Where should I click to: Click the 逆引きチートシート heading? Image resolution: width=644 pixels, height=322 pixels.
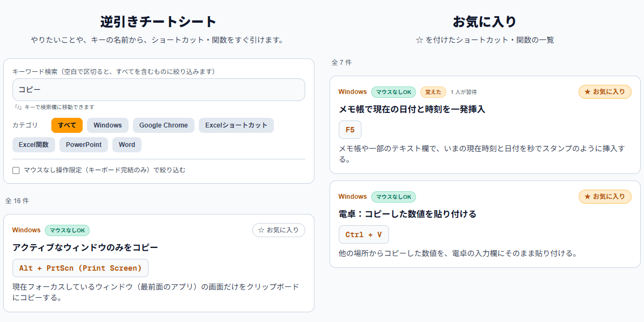point(158,22)
